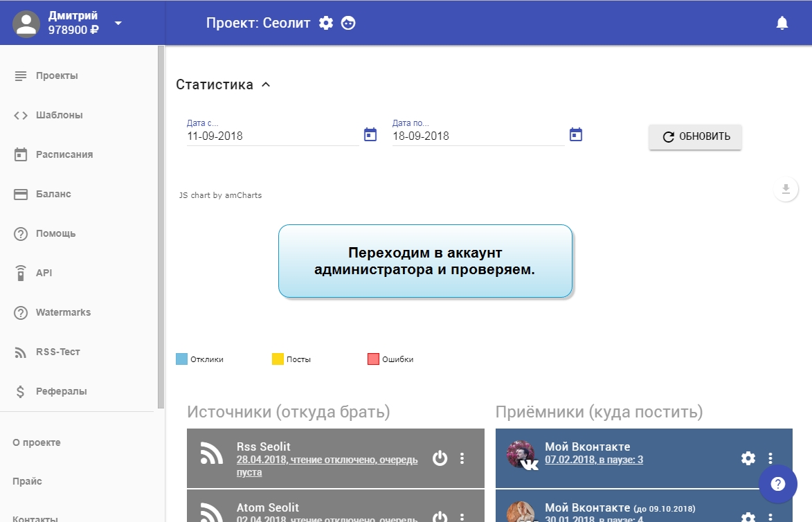Open more options for Rss Seolit
Viewport: 812px width, 522px height.
(462, 458)
